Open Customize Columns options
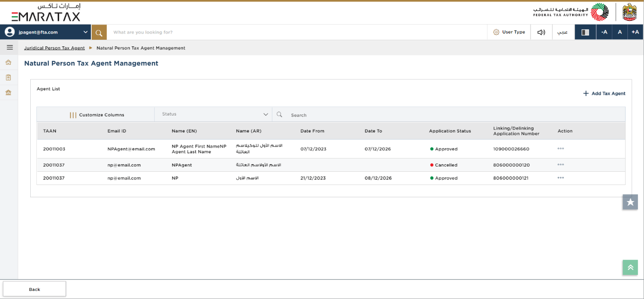 (97, 114)
